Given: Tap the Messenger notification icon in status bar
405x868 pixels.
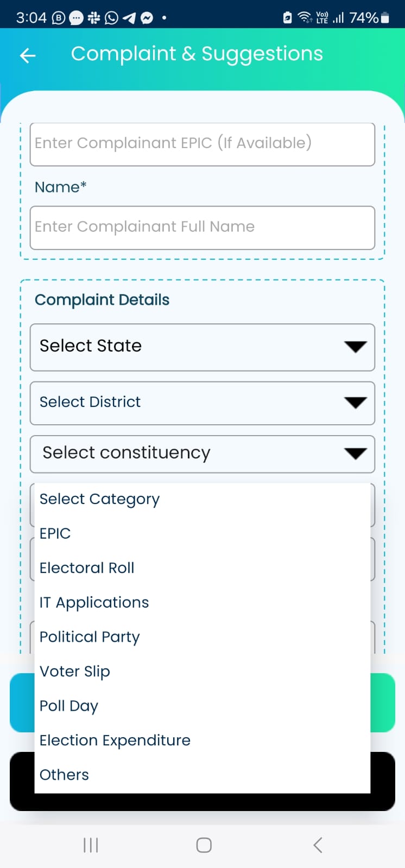Looking at the screenshot, I should point(147,18).
